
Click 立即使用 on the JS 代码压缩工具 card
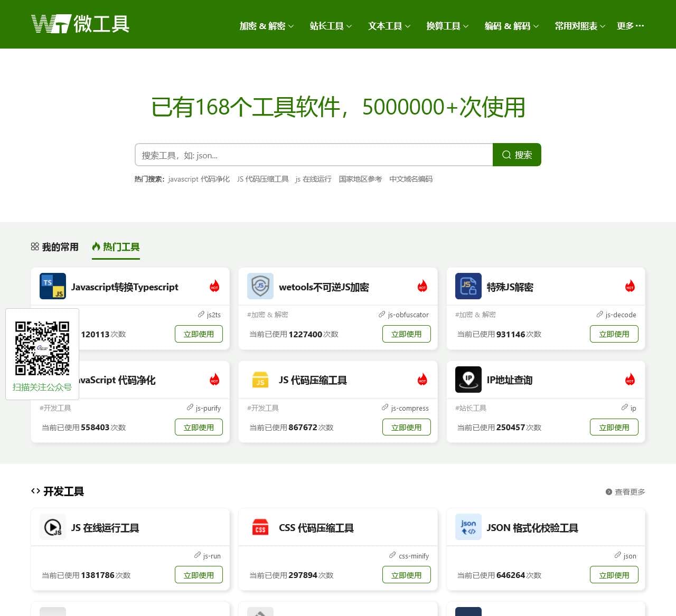pos(407,427)
